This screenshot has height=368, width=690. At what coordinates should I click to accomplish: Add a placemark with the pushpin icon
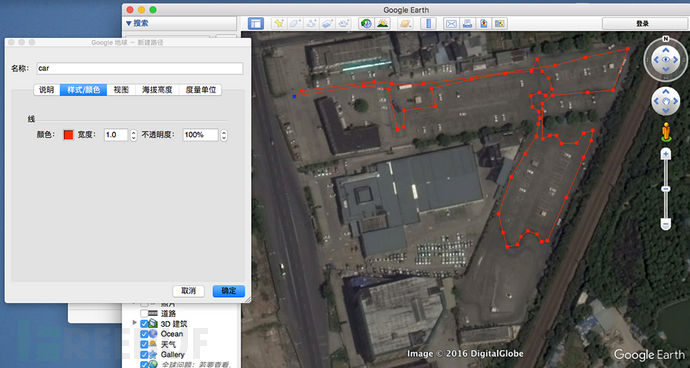(x=279, y=23)
